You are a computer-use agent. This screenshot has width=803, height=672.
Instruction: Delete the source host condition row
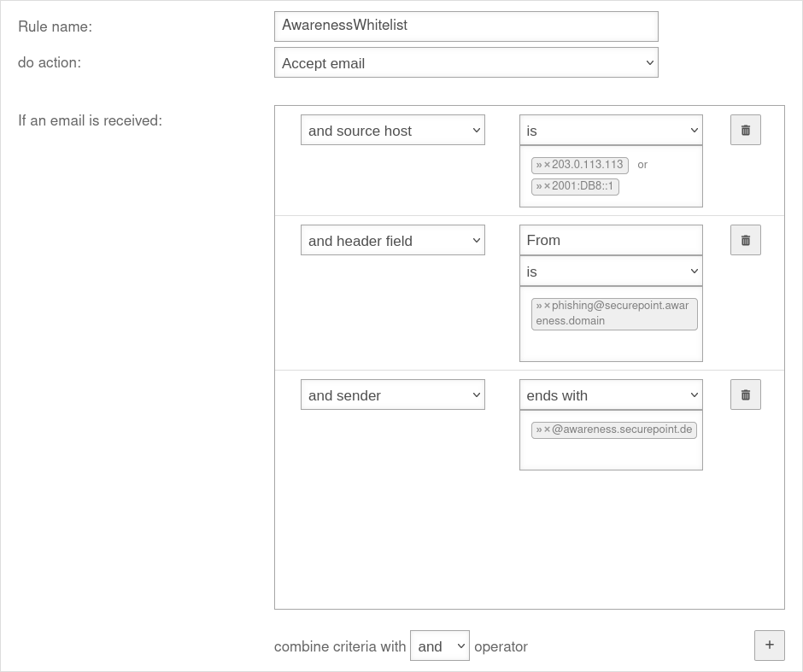745,130
